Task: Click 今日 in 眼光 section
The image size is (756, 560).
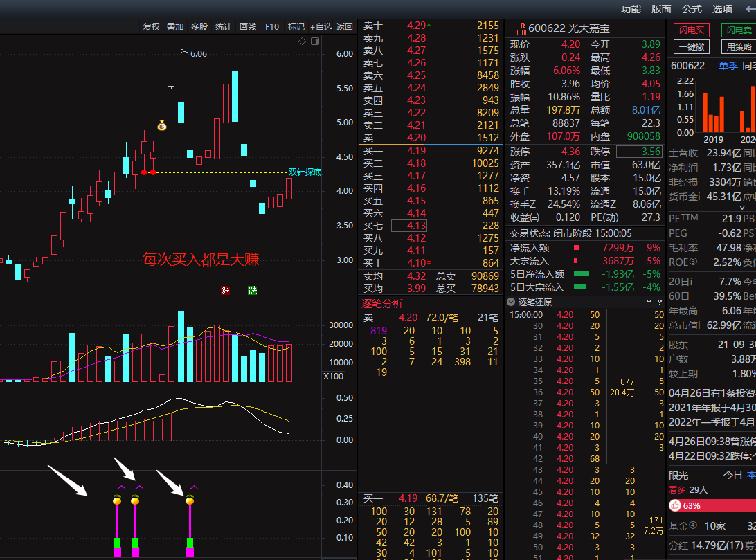Action: coord(733,475)
